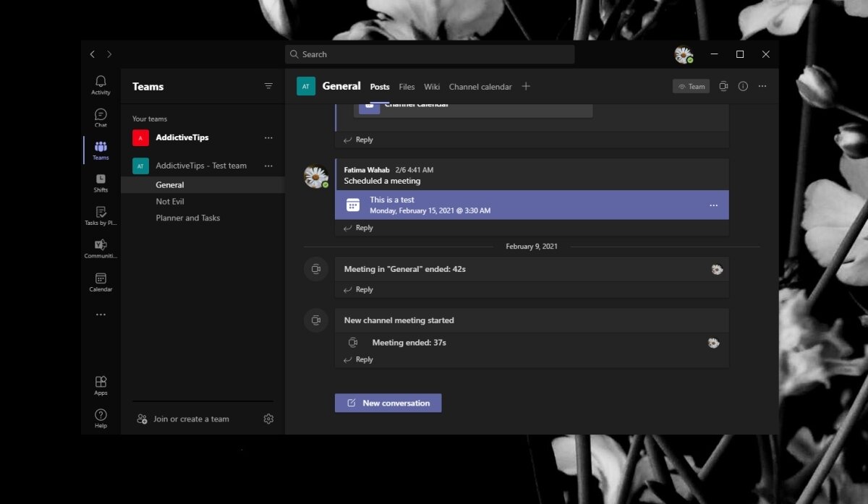Click the Help icon in sidebar
Viewport: 868px width, 504px height.
point(101,417)
